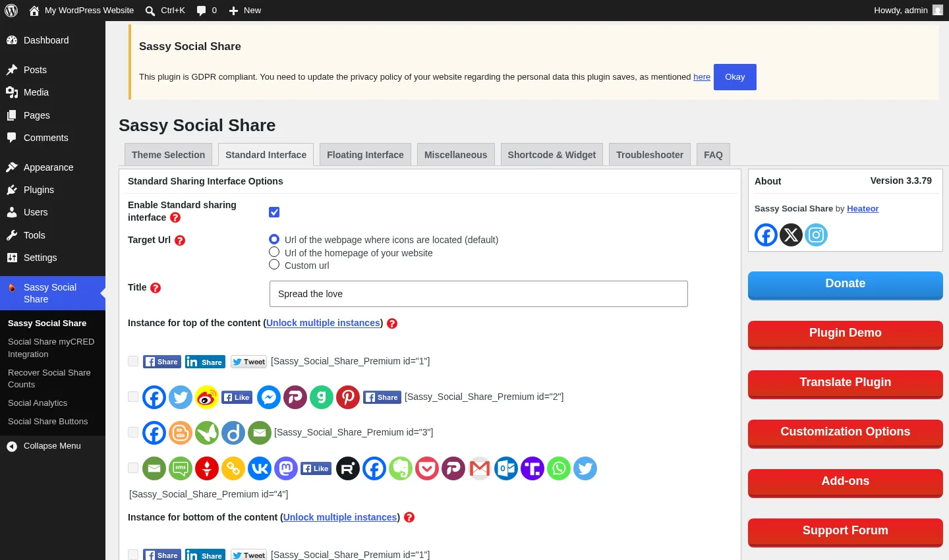Open the FAQ tab
This screenshot has width=949, height=560.
(713, 155)
